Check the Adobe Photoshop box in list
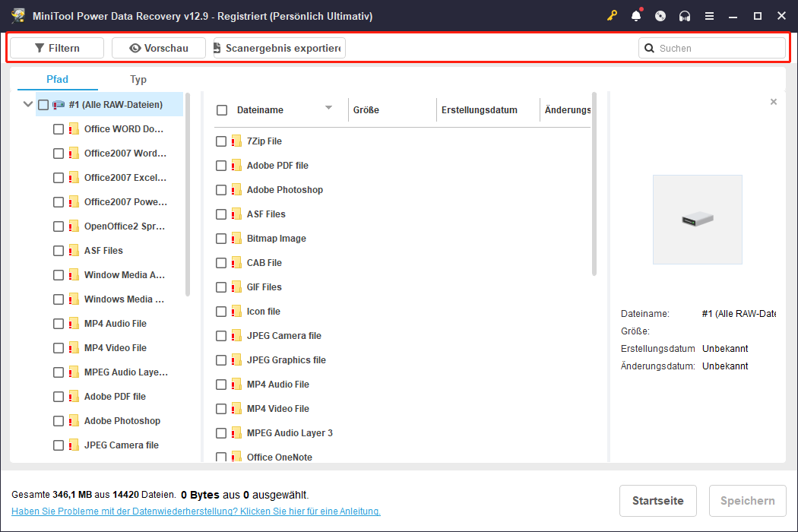The height and width of the screenshot is (532, 798). [221, 190]
